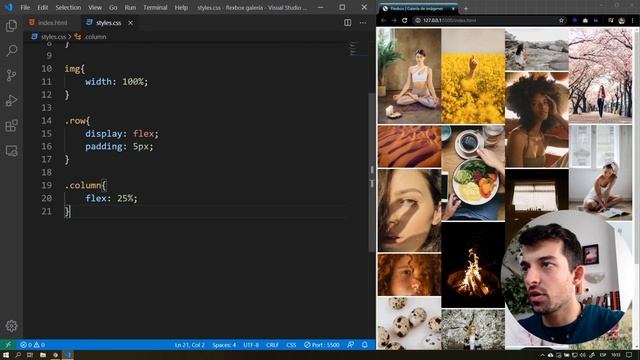Click the quail eggs image
Image resolution: width=640 pixels, height=360 pixels.
point(409,323)
